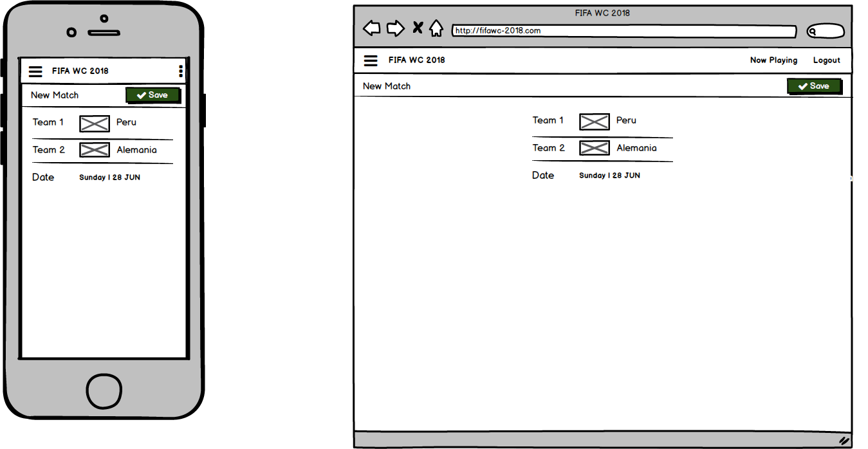
Task: Click Team 2 label in browser window
Action: tap(549, 148)
